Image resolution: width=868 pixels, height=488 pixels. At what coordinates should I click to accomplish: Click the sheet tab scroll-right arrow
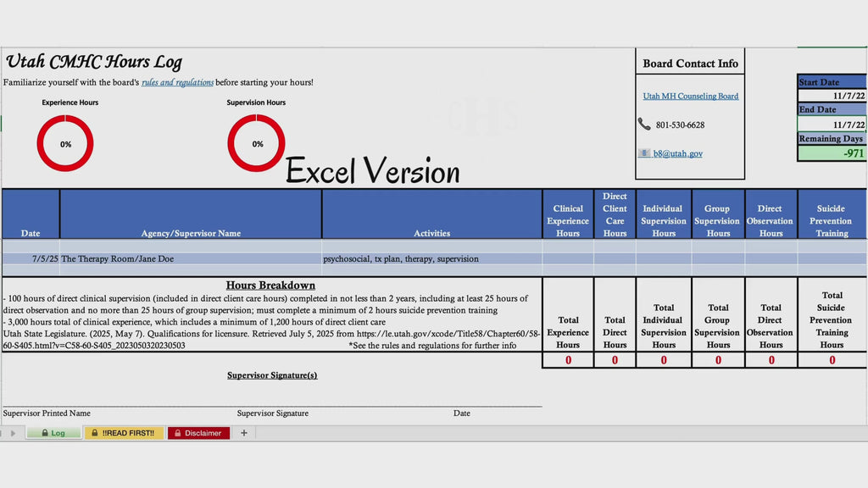coord(14,433)
